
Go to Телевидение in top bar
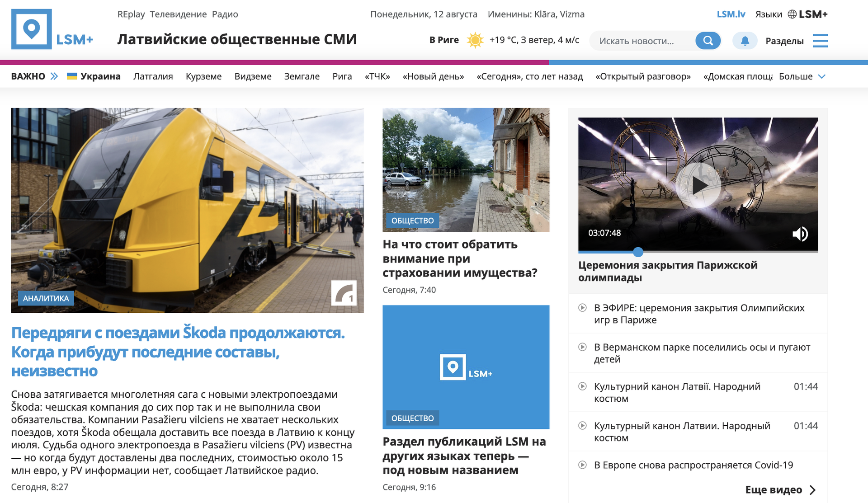178,14
